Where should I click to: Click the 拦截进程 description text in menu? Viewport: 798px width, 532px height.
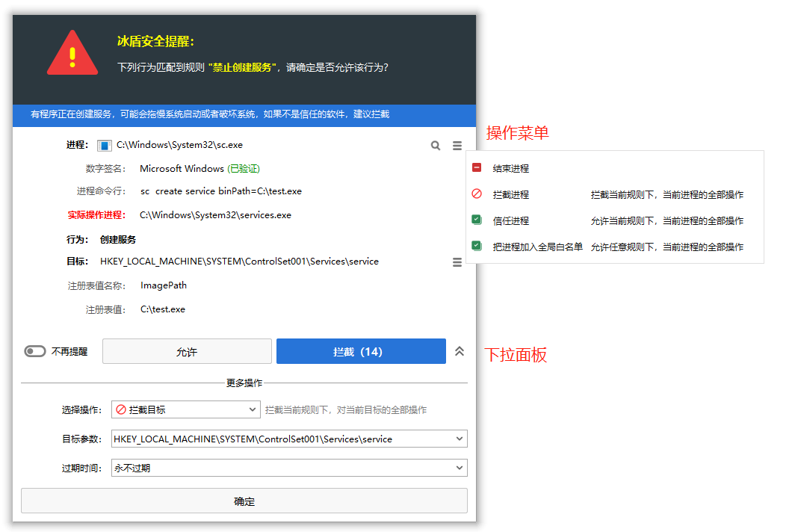tap(666, 194)
